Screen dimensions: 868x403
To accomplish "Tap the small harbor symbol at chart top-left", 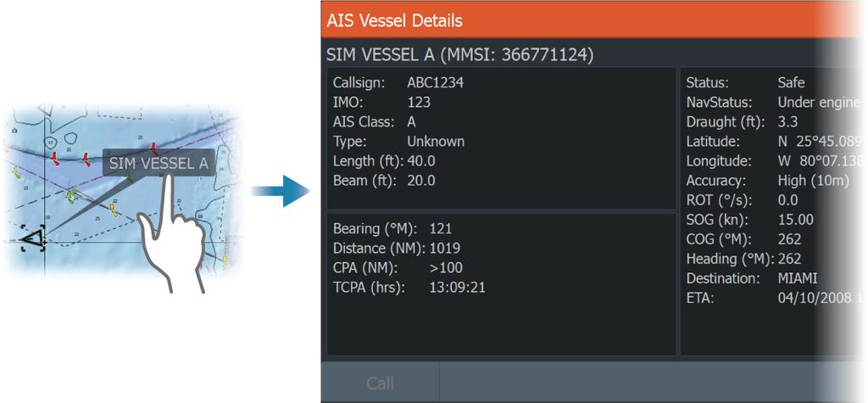I will click(14, 131).
